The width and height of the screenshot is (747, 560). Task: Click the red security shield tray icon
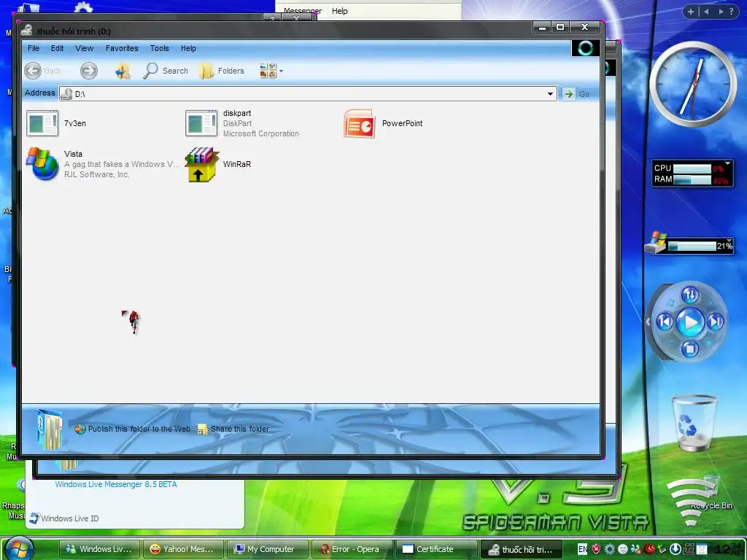pyautogui.click(x=596, y=549)
